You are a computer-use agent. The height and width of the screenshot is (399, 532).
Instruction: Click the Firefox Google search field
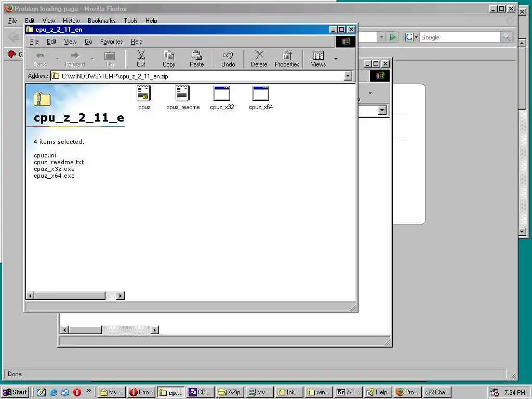[x=459, y=37]
